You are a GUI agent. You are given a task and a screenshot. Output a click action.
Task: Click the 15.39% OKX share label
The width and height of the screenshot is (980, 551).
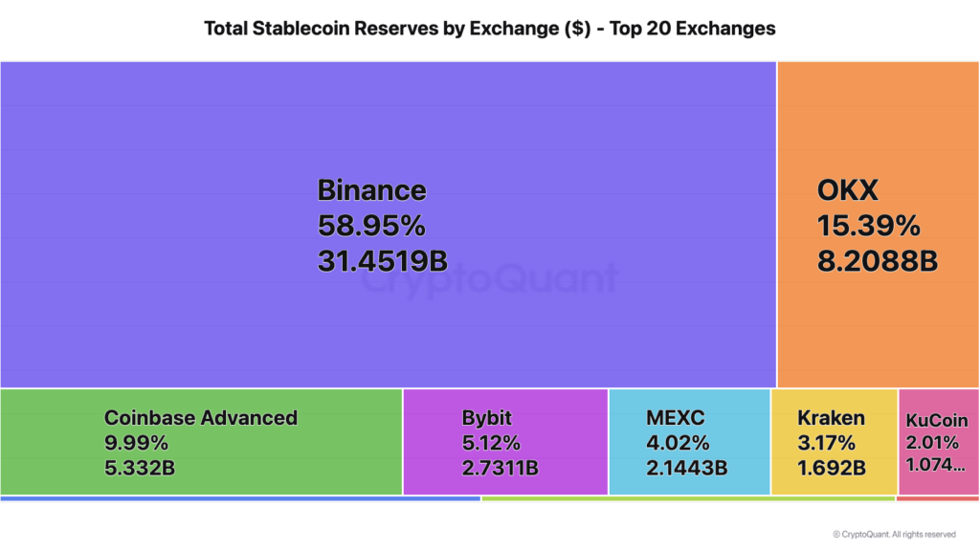coord(868,226)
